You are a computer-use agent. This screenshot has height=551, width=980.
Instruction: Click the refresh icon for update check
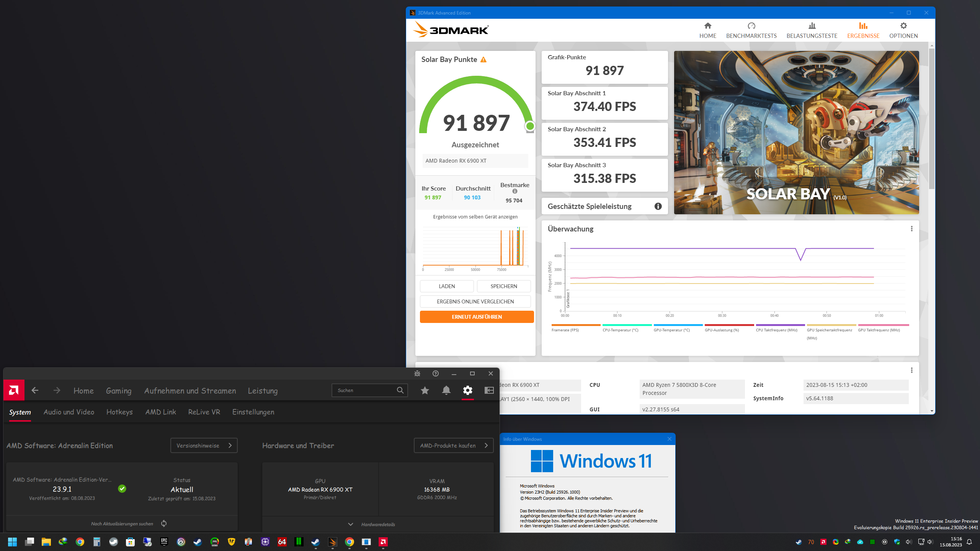pos(164,523)
